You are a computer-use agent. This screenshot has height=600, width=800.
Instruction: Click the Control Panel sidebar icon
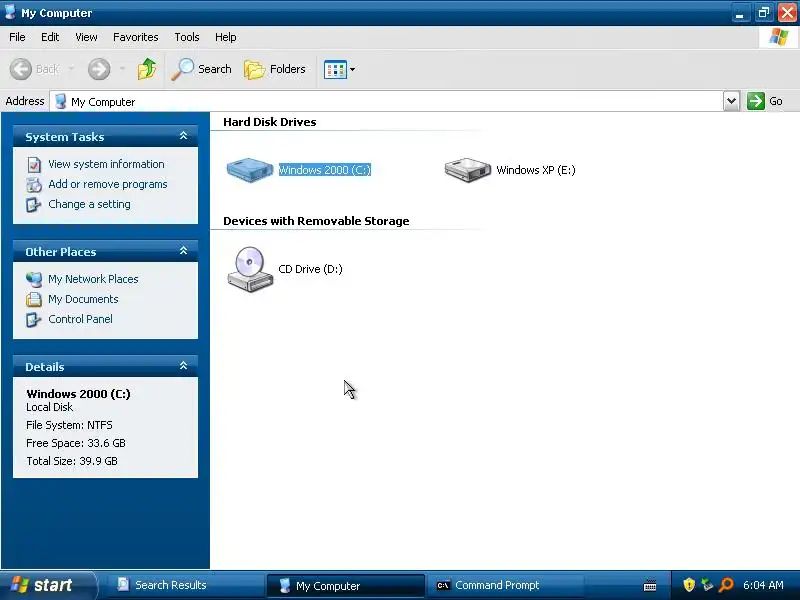(x=34, y=319)
